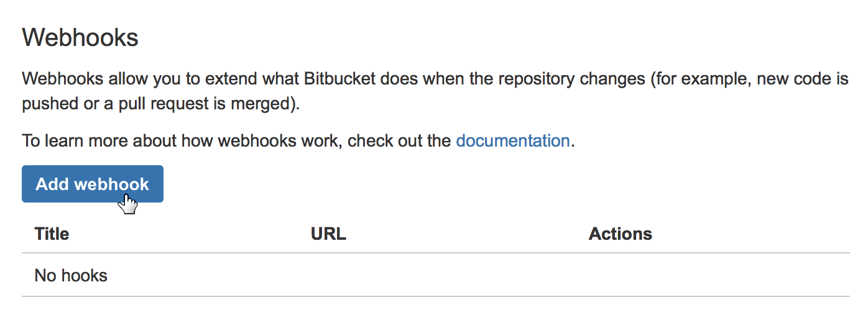Screen dimensions: 868x328
Task: Click the Title column header
Action: pos(52,234)
